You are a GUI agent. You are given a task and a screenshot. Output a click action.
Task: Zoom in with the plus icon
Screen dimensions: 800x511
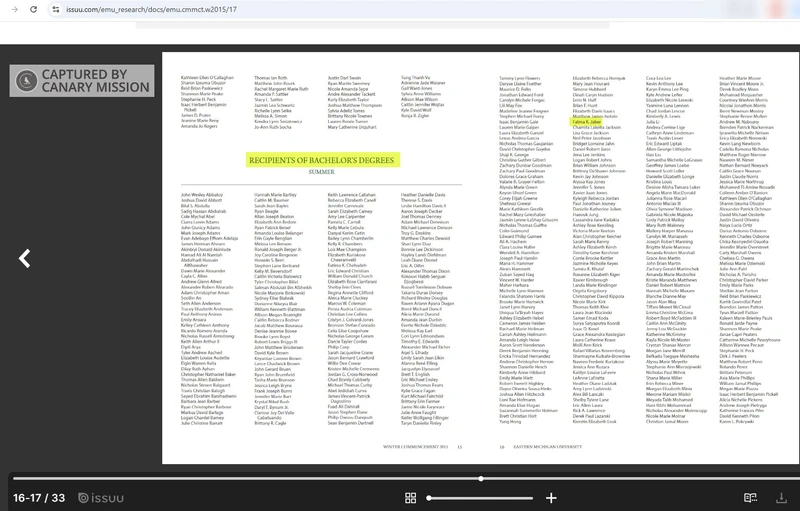(551, 498)
